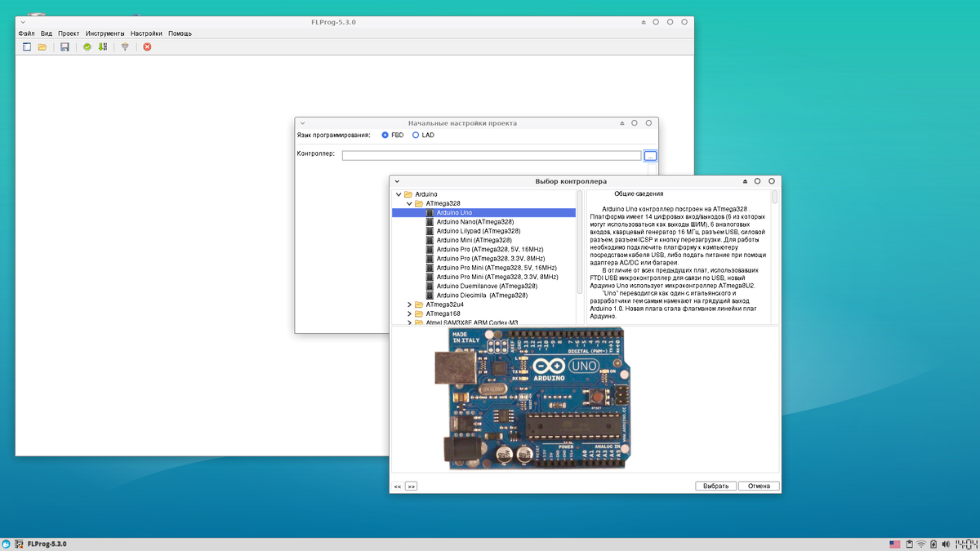Image resolution: width=980 pixels, height=551 pixels.
Task: Select Arduino Diecimila (ATmega328) in the tree
Action: (x=482, y=295)
